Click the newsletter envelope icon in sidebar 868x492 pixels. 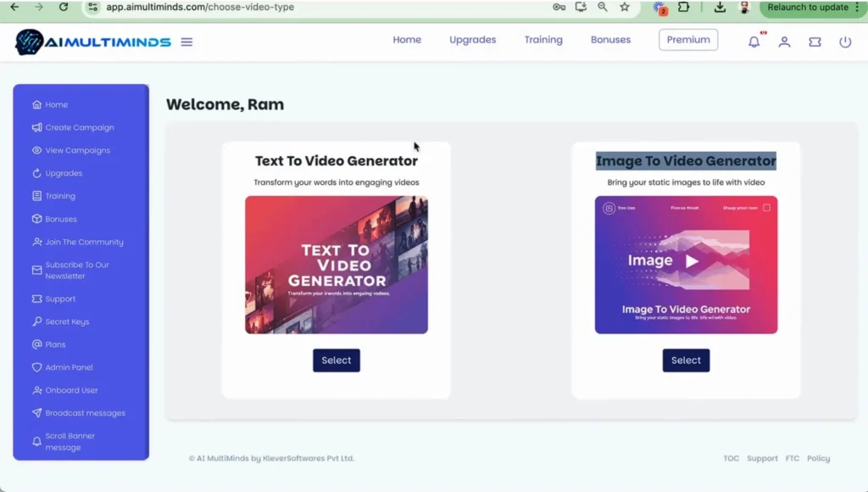(x=36, y=271)
